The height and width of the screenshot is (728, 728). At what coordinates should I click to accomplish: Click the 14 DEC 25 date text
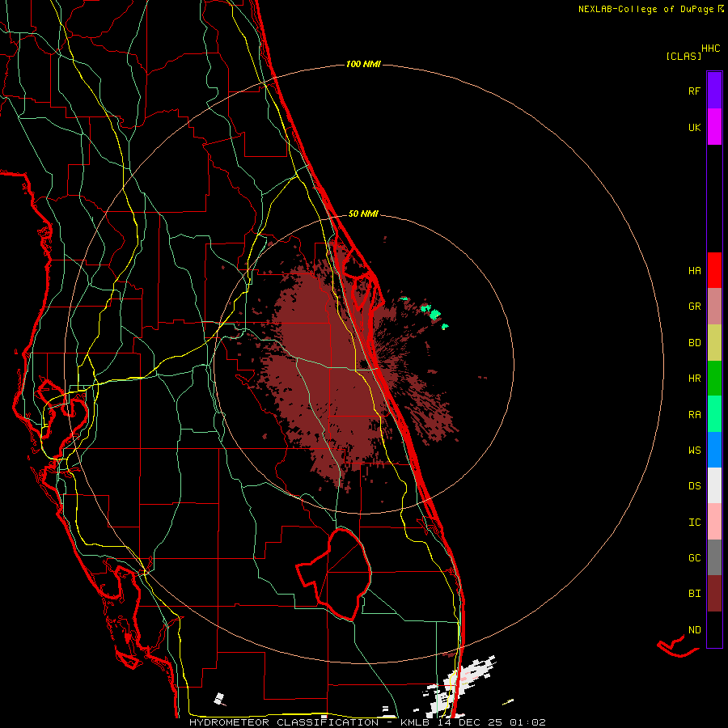(x=472, y=722)
